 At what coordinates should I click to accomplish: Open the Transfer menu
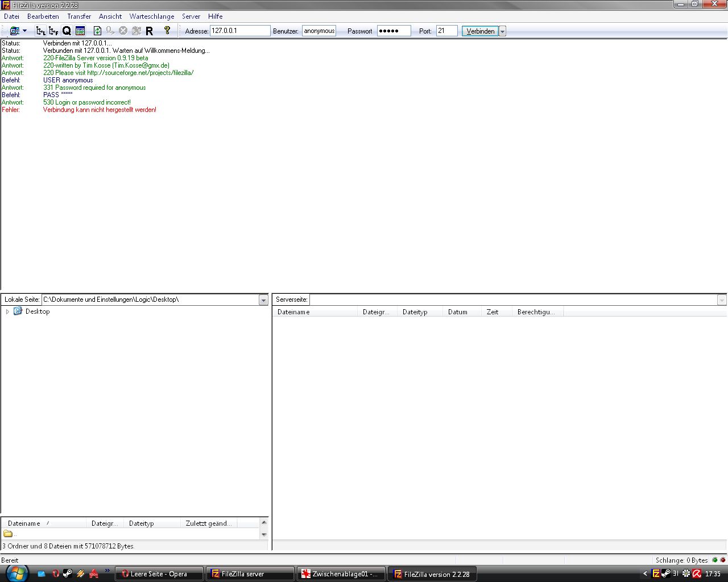(x=79, y=16)
